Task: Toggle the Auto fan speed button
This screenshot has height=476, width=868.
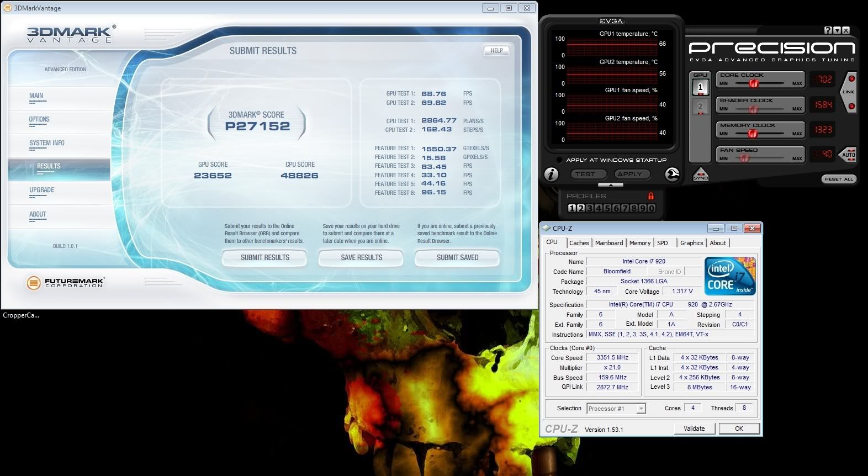Action: tap(848, 154)
